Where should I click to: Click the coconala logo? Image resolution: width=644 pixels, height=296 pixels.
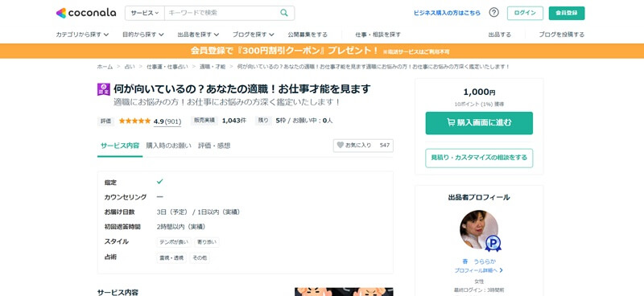tap(86, 13)
